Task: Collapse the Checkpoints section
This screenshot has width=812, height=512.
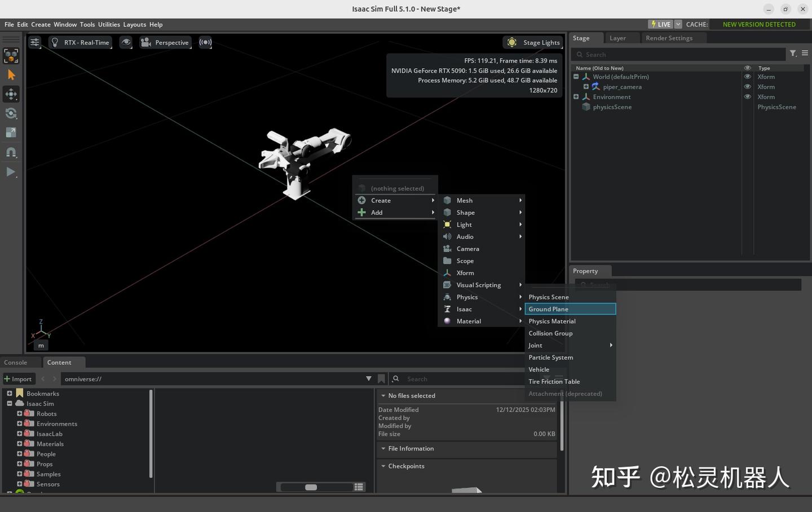Action: (383, 466)
